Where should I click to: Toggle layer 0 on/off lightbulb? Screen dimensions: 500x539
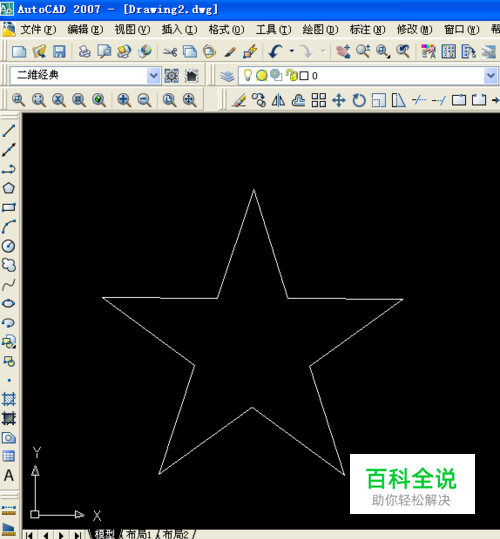coord(247,75)
